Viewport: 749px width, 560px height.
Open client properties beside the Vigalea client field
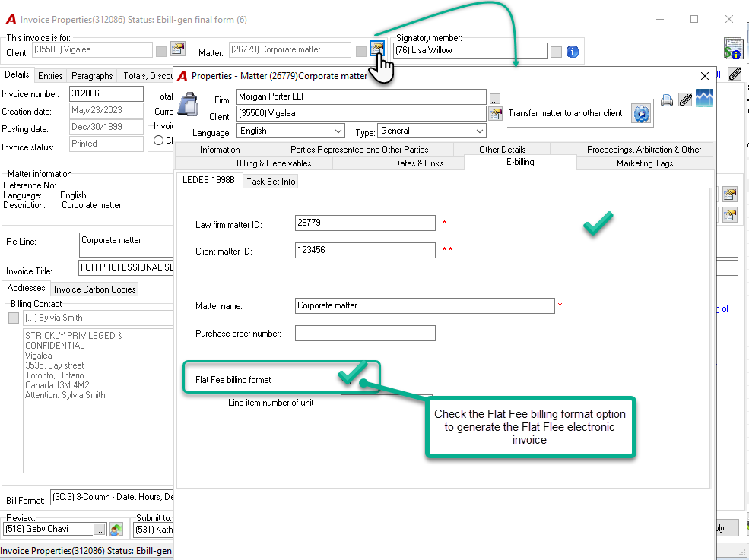coord(178,49)
